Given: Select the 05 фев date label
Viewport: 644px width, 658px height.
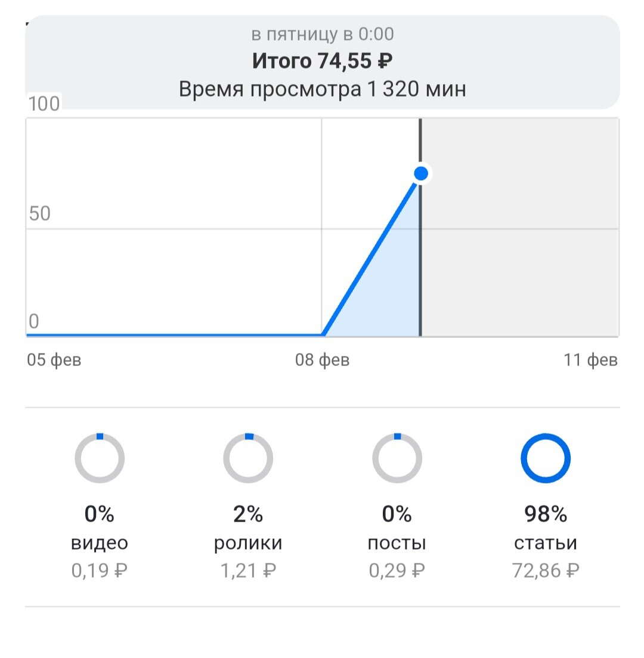Looking at the screenshot, I should coord(54,360).
